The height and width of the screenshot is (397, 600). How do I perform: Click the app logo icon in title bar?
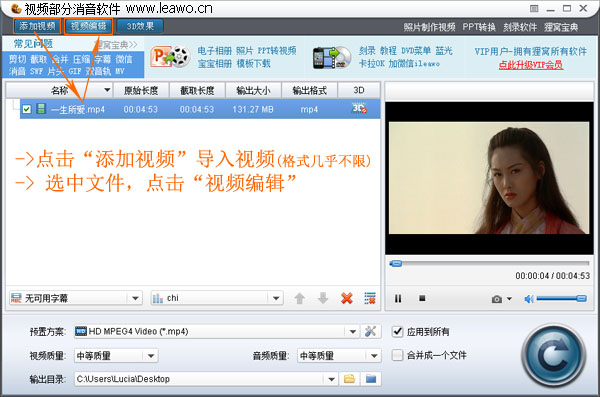pyautogui.click(x=16, y=8)
